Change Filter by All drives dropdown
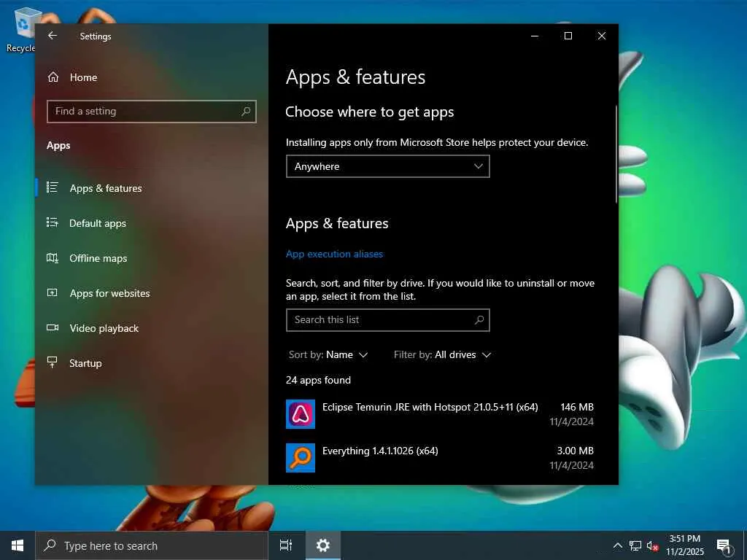 click(x=442, y=355)
